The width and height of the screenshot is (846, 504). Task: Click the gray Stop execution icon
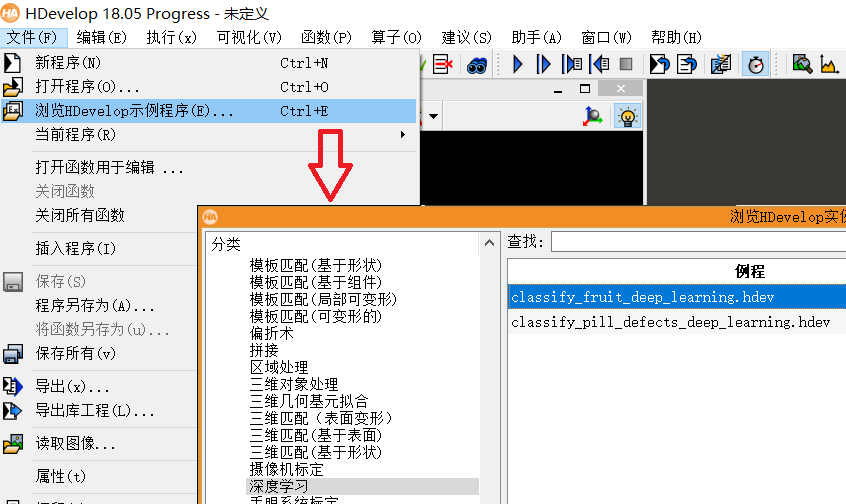(x=626, y=64)
